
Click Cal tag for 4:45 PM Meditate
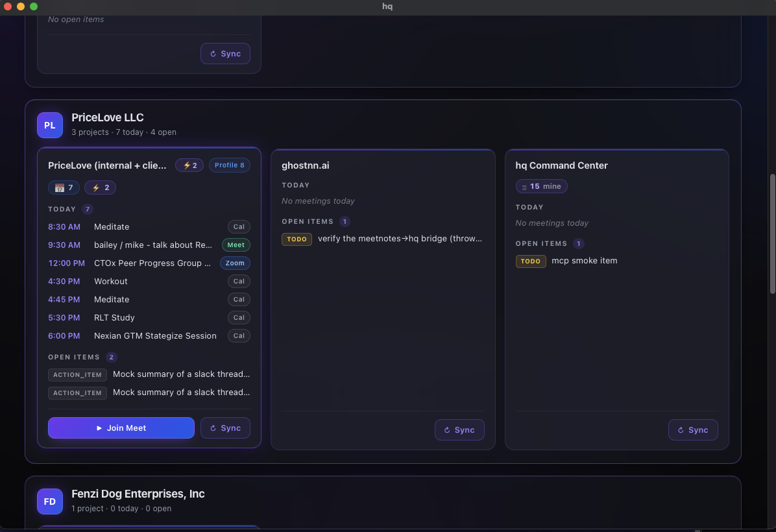point(239,299)
